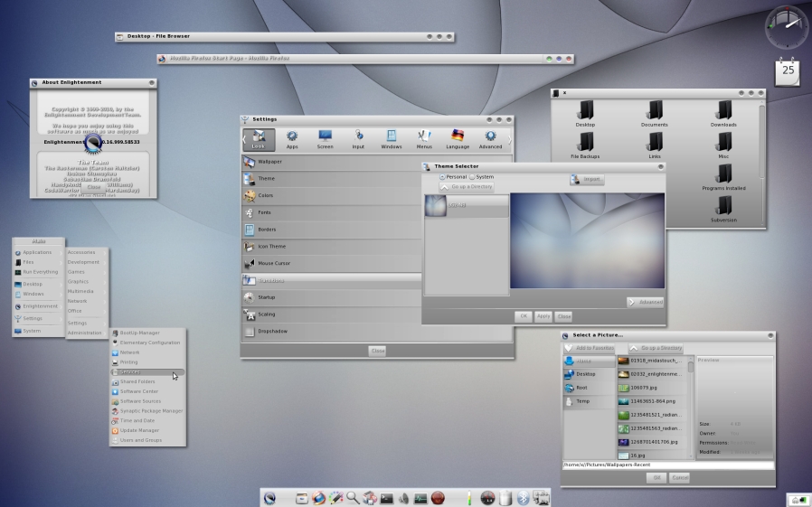The height and width of the screenshot is (507, 812).
Task: Launch the Enlightenment start icon in dock
Action: pyautogui.click(x=269, y=498)
